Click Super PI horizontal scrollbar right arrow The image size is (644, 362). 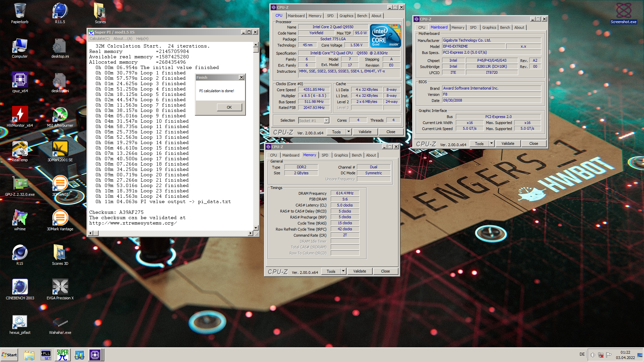pyautogui.click(x=250, y=233)
